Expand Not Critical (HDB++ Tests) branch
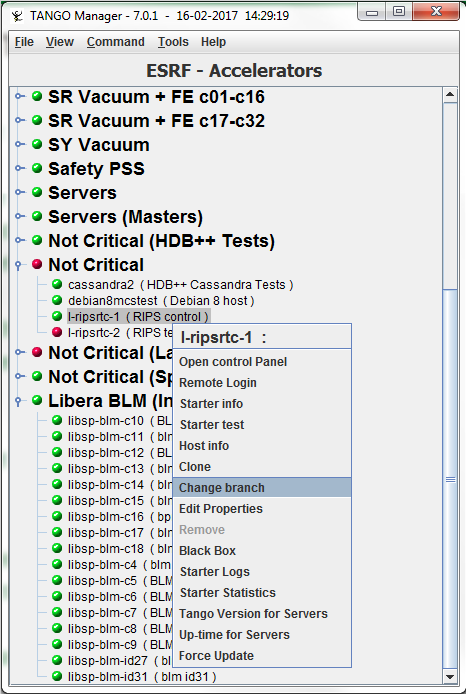 pos(19,240)
